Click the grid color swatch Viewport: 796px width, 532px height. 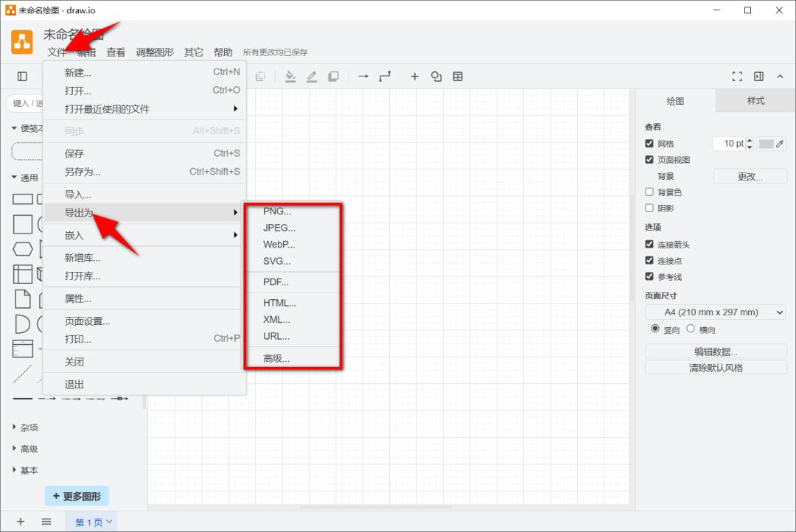tap(767, 144)
